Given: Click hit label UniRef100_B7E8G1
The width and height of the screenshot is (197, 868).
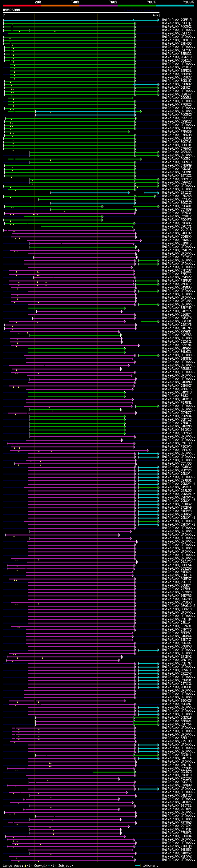Looking at the screenshot, I should [x=177, y=139].
